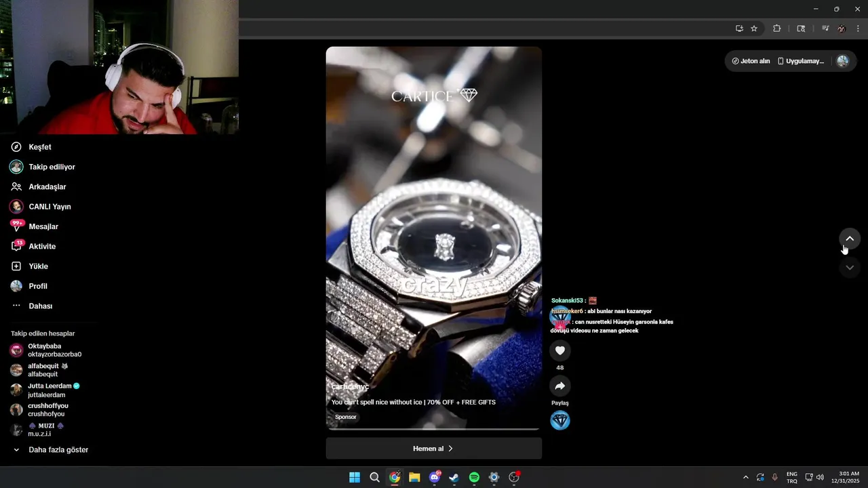868x488 pixels.
Task: Open Spotify from taskbar
Action: coord(474,477)
